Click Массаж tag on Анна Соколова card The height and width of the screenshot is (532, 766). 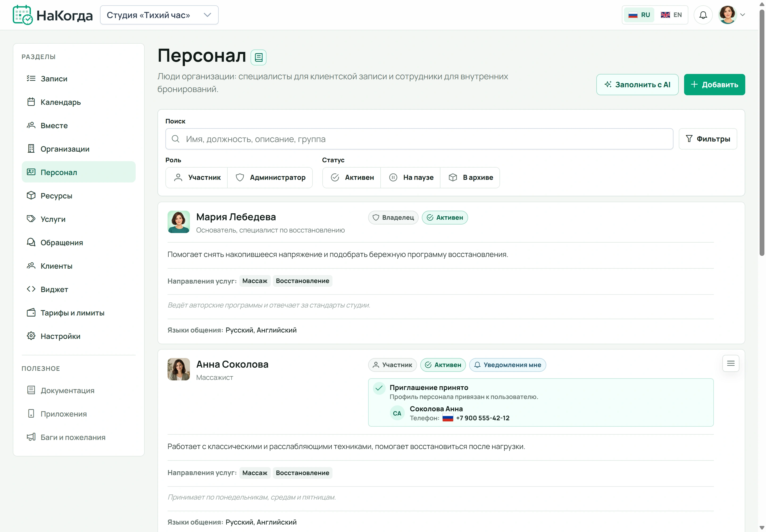tap(255, 473)
